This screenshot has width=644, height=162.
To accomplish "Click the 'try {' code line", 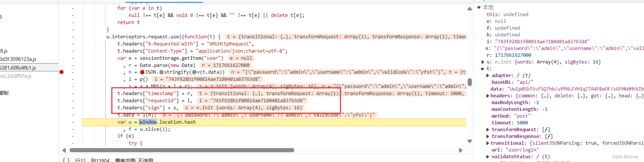I will point(135,143).
